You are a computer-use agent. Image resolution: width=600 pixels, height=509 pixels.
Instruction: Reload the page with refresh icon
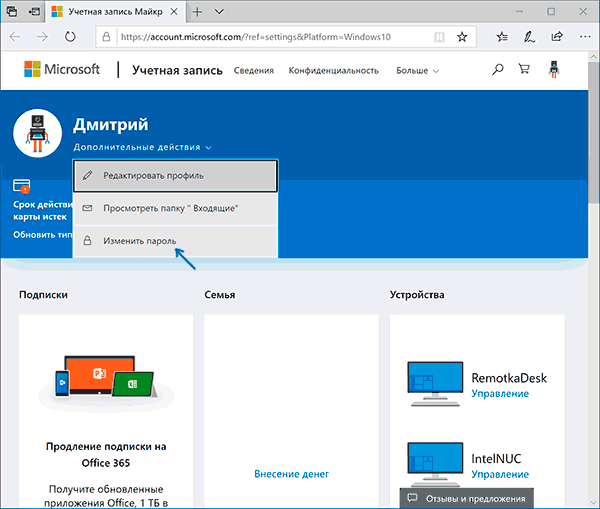coord(70,37)
